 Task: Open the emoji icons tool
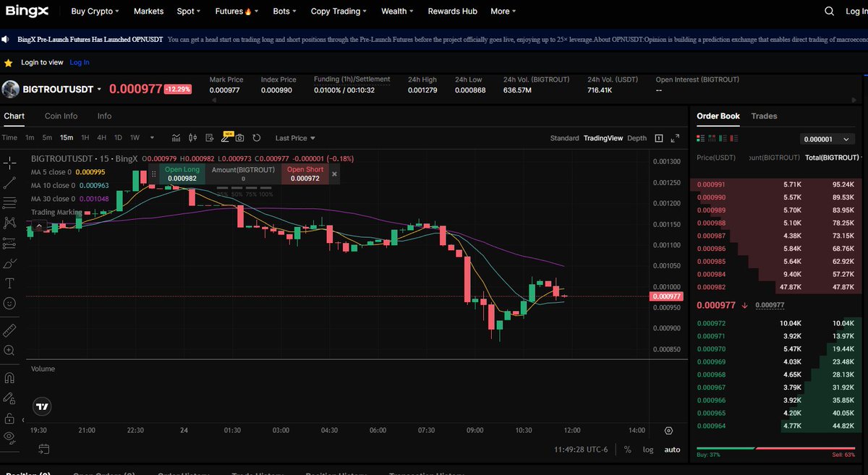pos(9,304)
